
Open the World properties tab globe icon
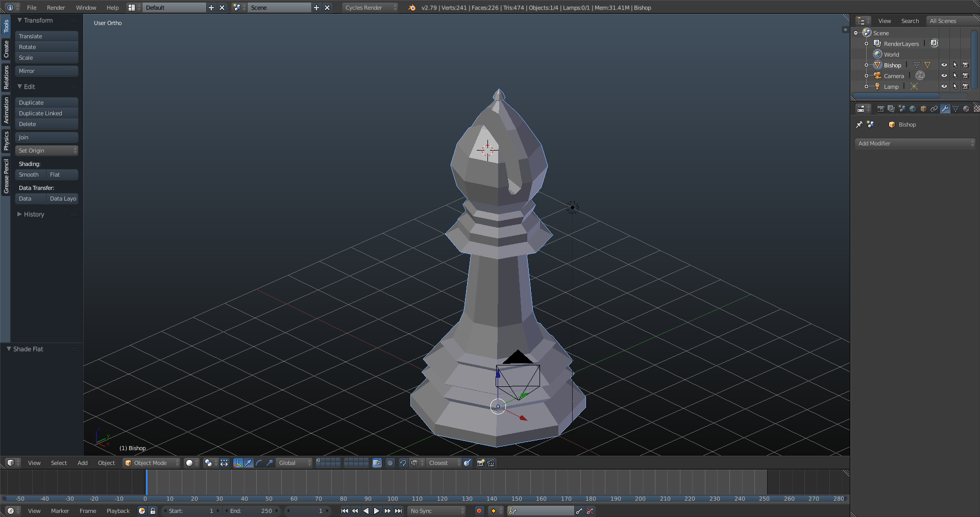tap(913, 109)
